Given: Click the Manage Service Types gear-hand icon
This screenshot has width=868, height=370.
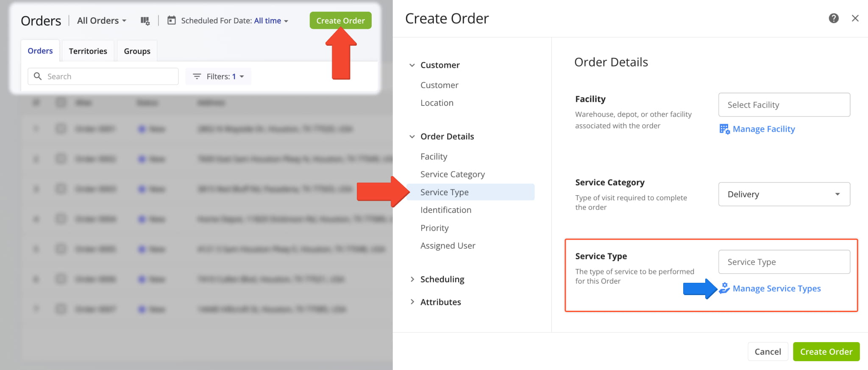Looking at the screenshot, I should [724, 288].
